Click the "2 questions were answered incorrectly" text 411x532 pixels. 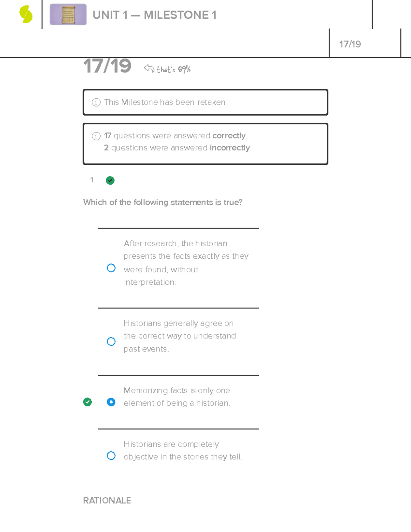tap(178, 148)
